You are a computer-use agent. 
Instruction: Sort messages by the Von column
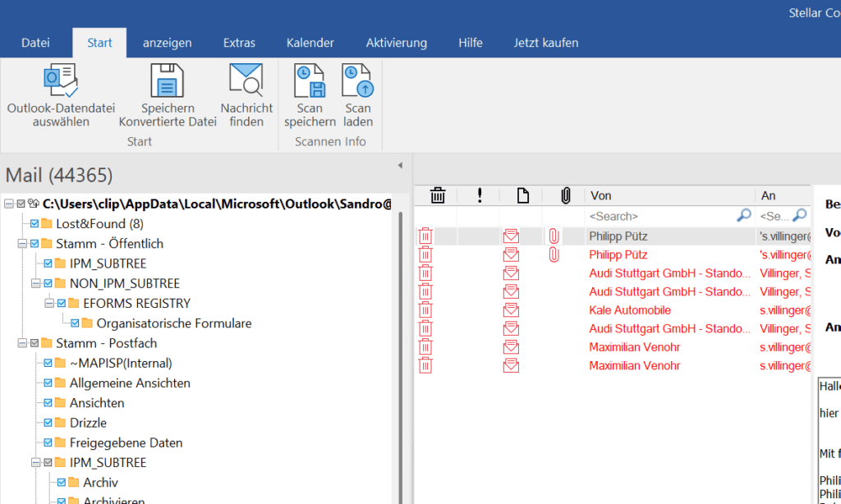tap(669, 195)
